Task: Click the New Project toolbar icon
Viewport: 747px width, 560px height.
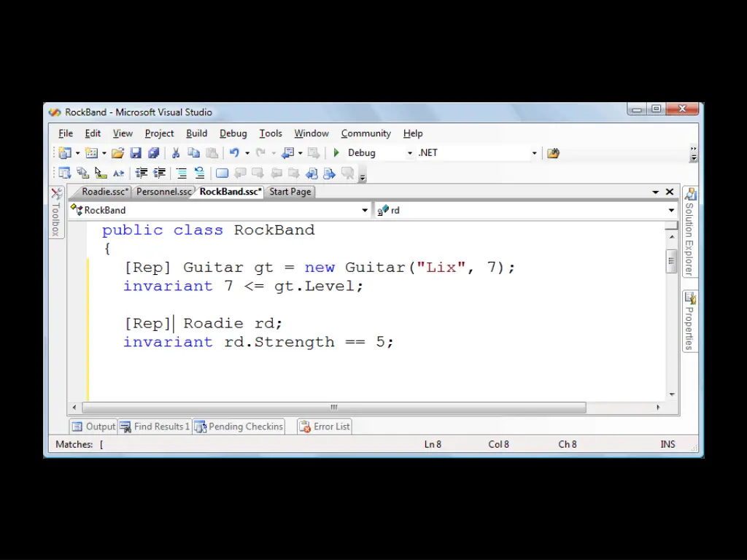Action: (65, 153)
